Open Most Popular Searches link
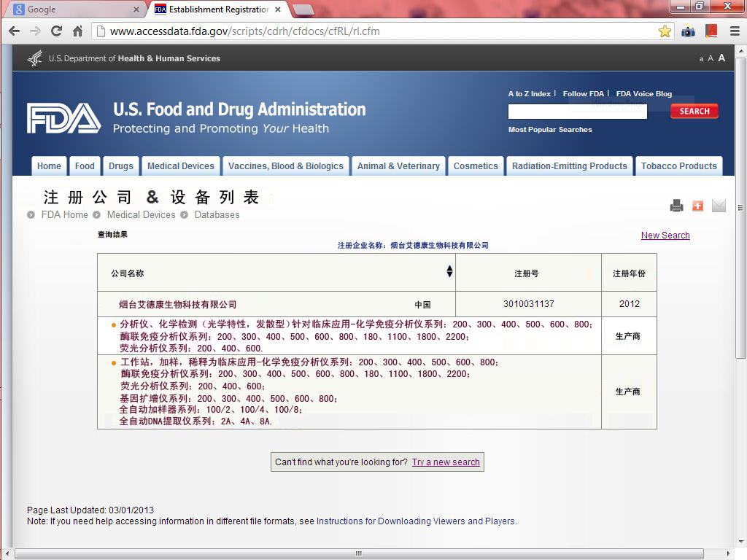This screenshot has width=747, height=560. point(550,130)
